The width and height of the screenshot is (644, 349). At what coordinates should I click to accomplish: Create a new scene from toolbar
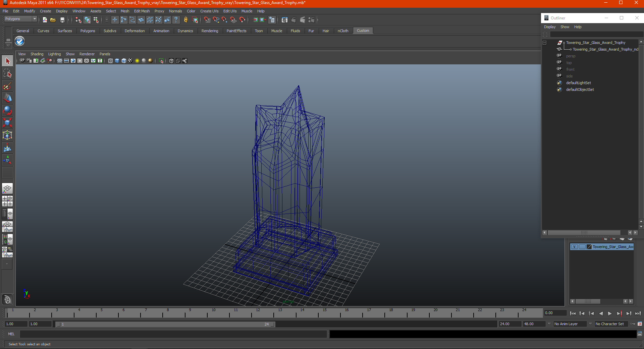pos(45,20)
